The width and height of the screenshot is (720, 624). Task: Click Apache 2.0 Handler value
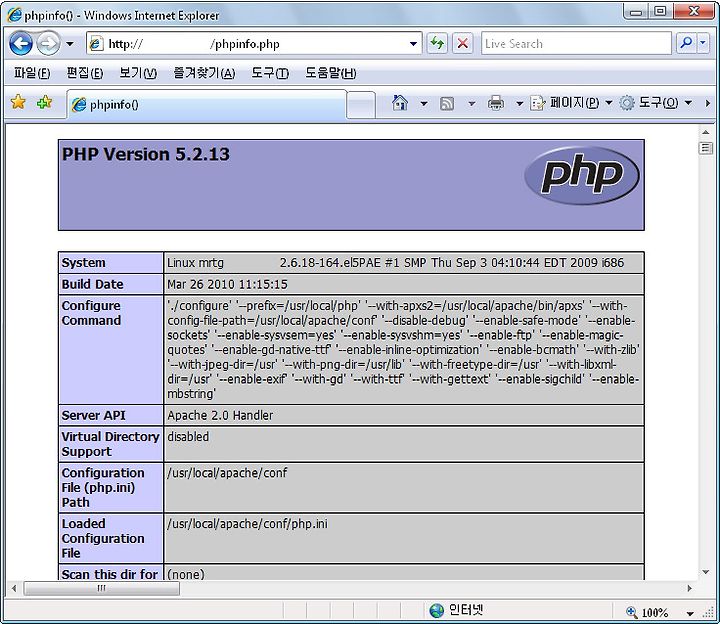point(220,415)
